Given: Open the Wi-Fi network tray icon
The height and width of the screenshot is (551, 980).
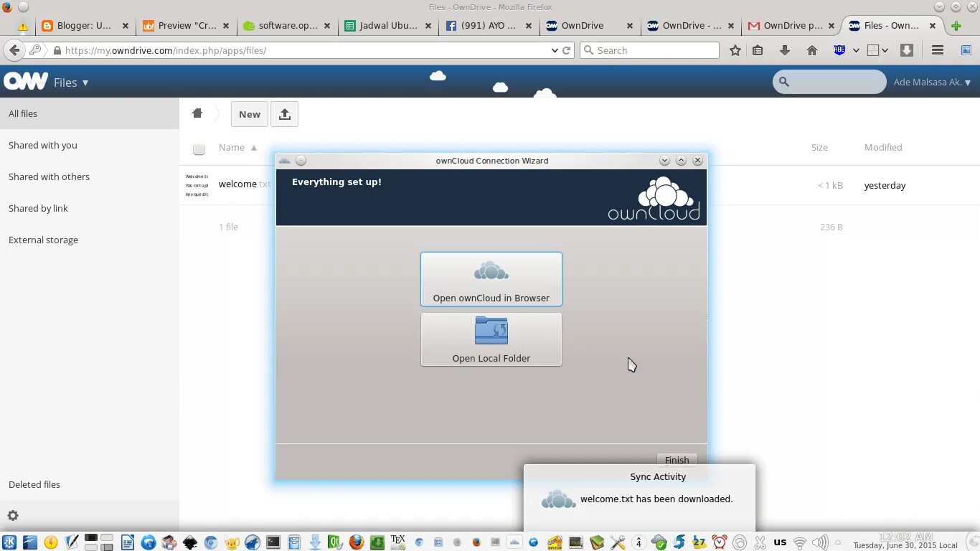Looking at the screenshot, I should (800, 542).
